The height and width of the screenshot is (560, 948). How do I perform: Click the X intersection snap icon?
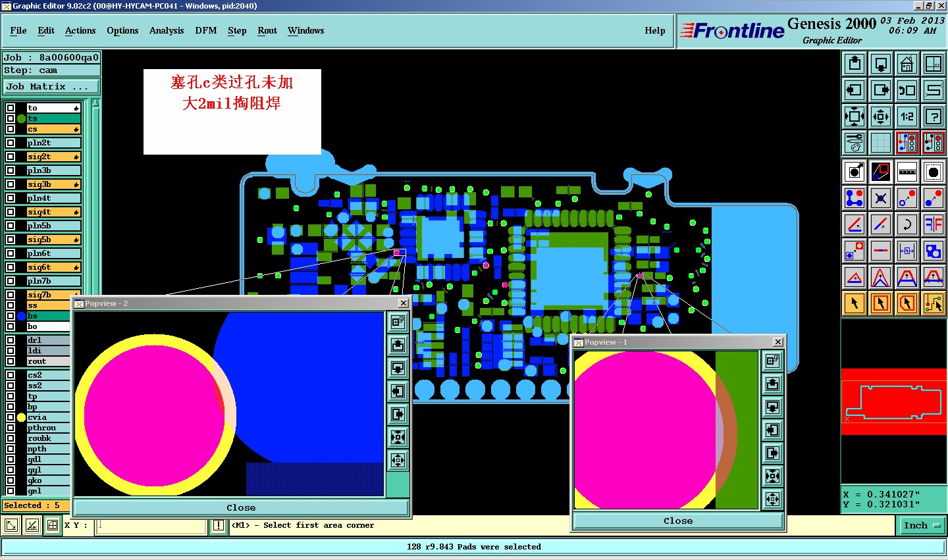[881, 198]
